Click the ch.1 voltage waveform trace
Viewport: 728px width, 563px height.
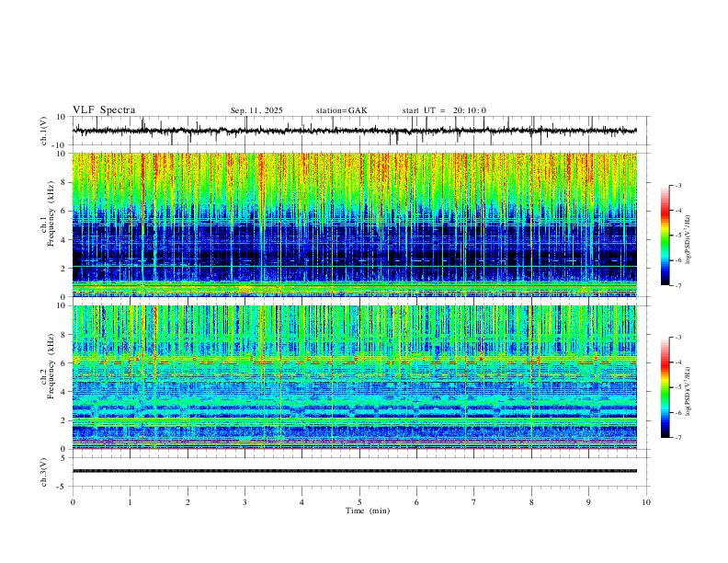pos(355,131)
